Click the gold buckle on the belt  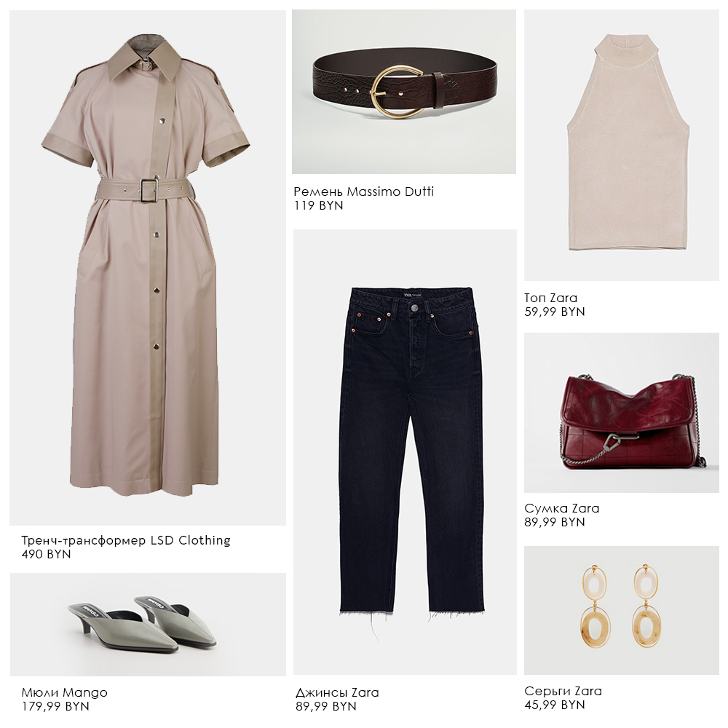pyautogui.click(x=396, y=92)
